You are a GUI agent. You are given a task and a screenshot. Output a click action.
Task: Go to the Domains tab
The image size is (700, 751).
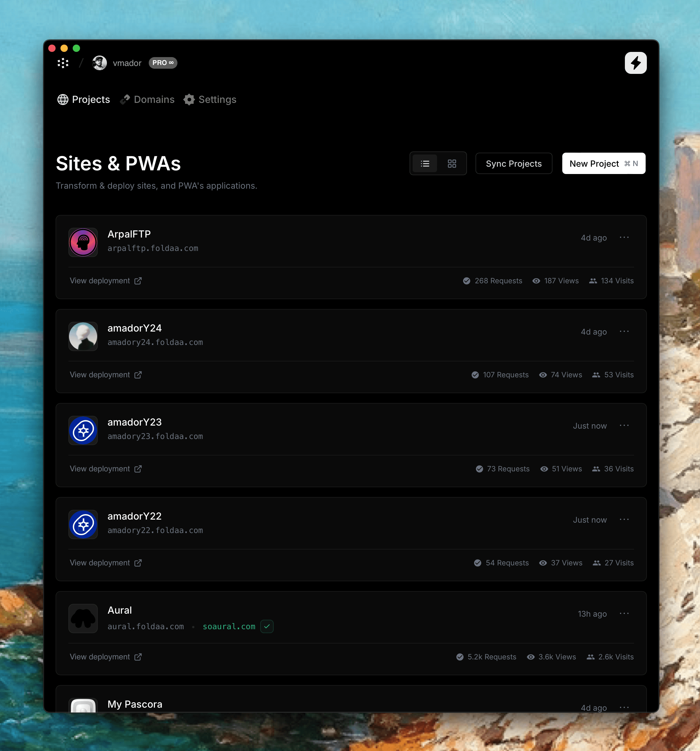coord(148,99)
